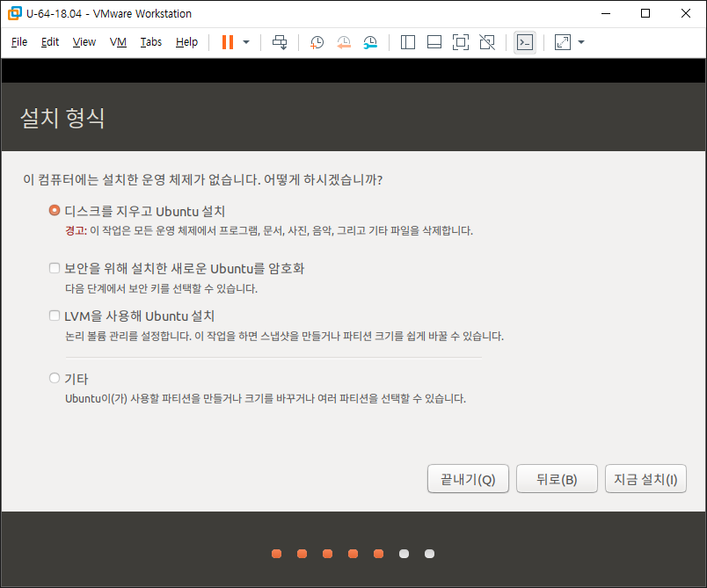Enter full screen mode

pyautogui.click(x=461, y=42)
